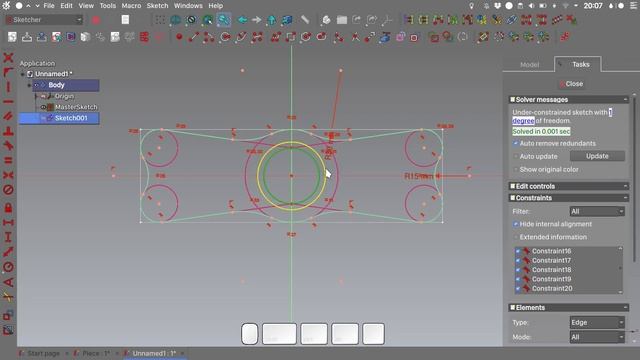Click the red Record Macro icon
Image resolution: width=640 pixels, height=360 pixels.
pyautogui.click(x=96, y=20)
